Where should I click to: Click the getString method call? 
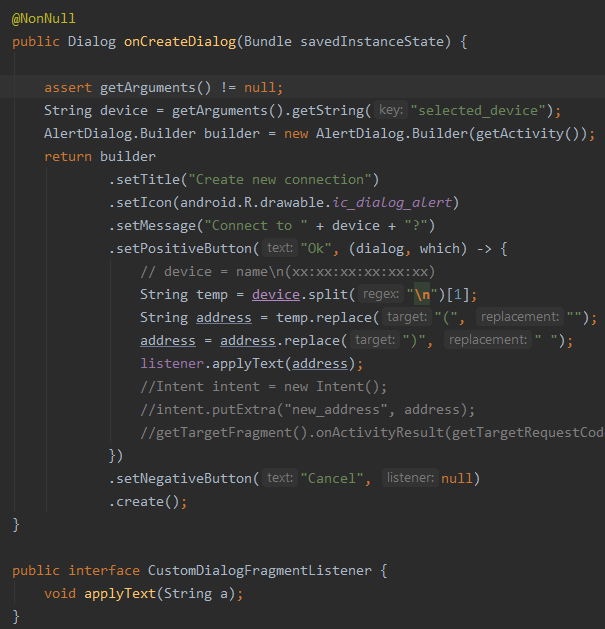(328, 110)
